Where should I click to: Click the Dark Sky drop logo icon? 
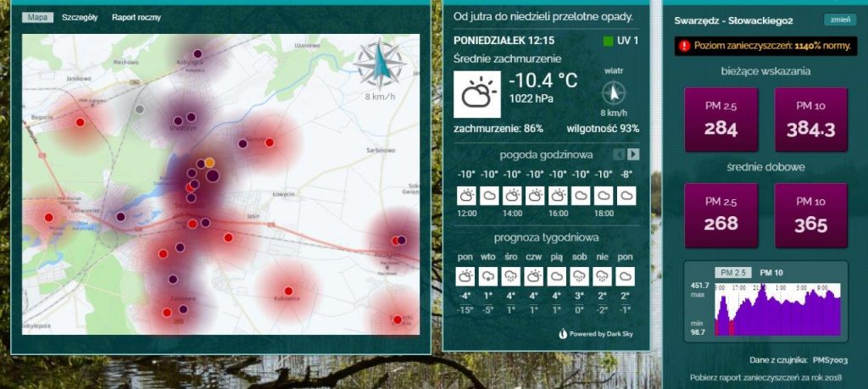coord(563,334)
